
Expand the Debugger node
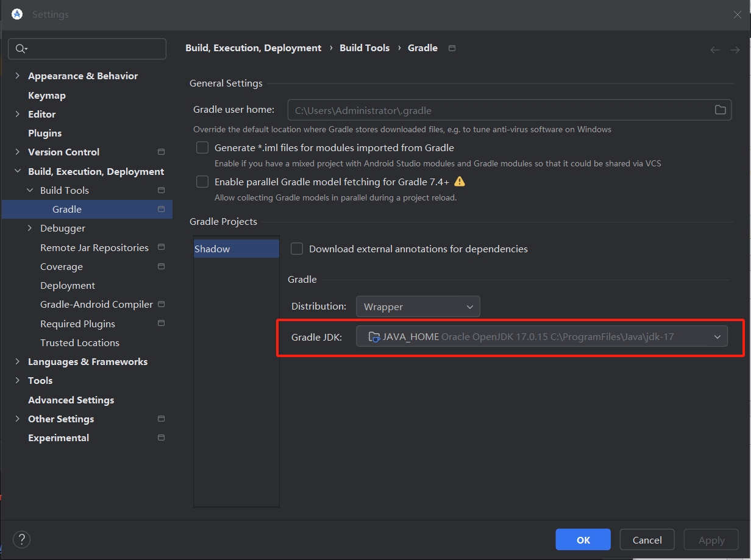click(30, 228)
